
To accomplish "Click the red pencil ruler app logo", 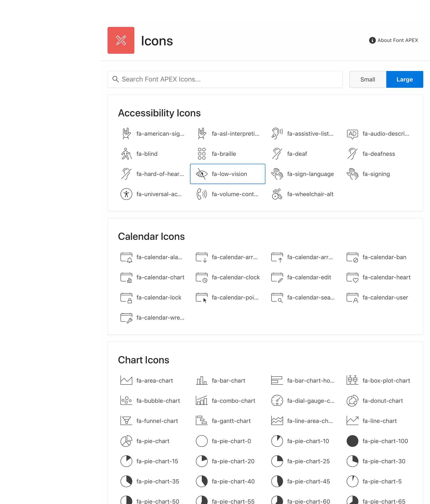I will click(121, 40).
